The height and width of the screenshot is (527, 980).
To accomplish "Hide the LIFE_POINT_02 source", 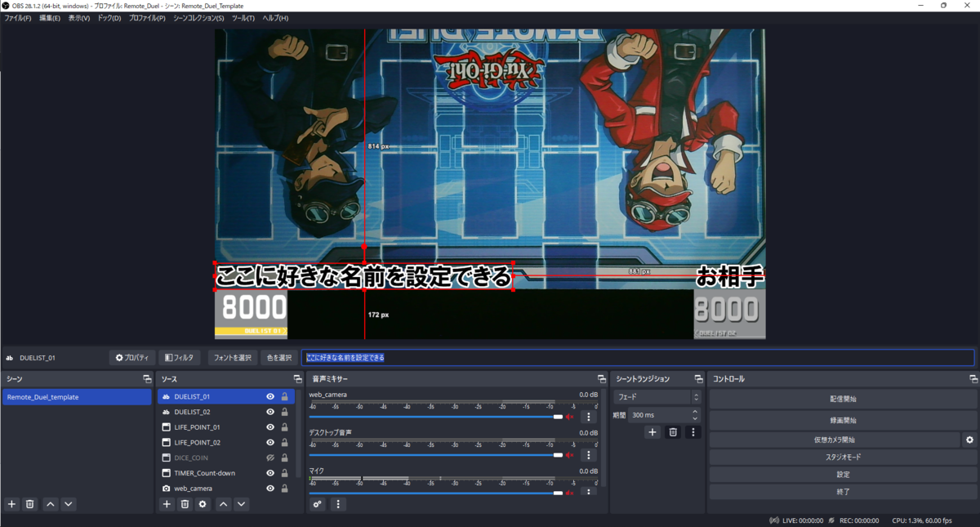I will pos(270,443).
